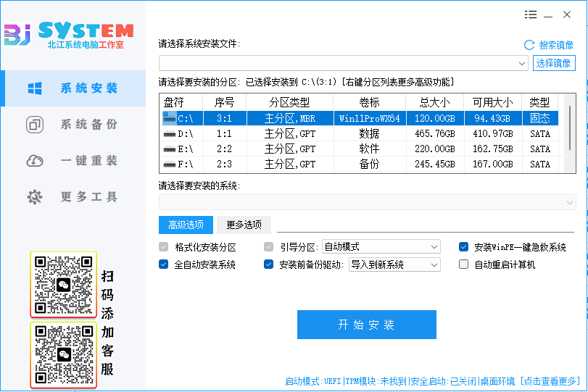Go to 一键重装 in sidebar
Screen dimensions: 588x392
pos(74,161)
